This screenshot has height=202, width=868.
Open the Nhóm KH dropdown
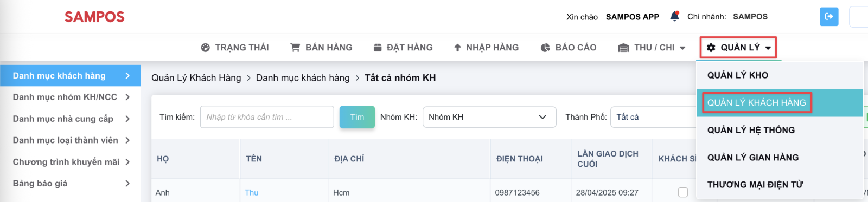coord(489,117)
